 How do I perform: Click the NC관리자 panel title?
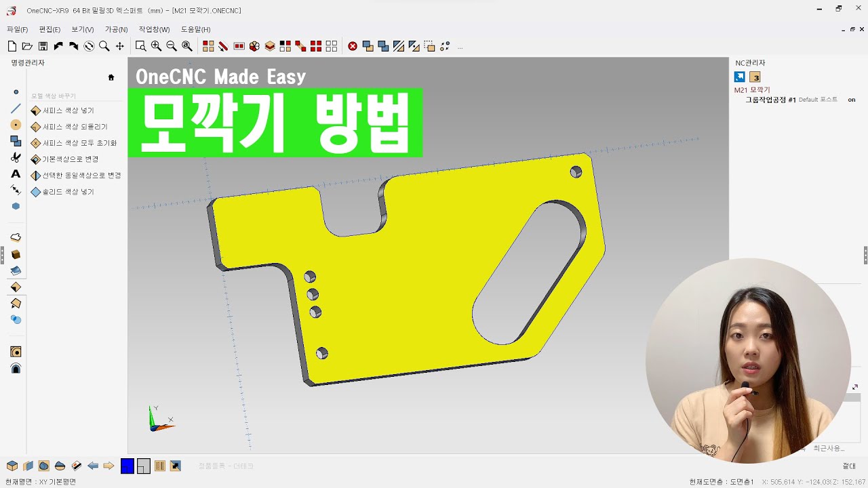(x=750, y=63)
